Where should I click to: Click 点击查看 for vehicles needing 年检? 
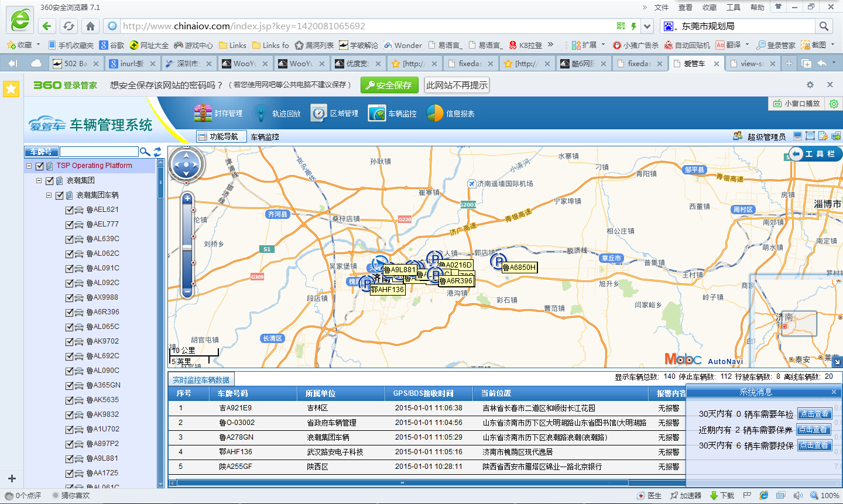pyautogui.click(x=814, y=414)
